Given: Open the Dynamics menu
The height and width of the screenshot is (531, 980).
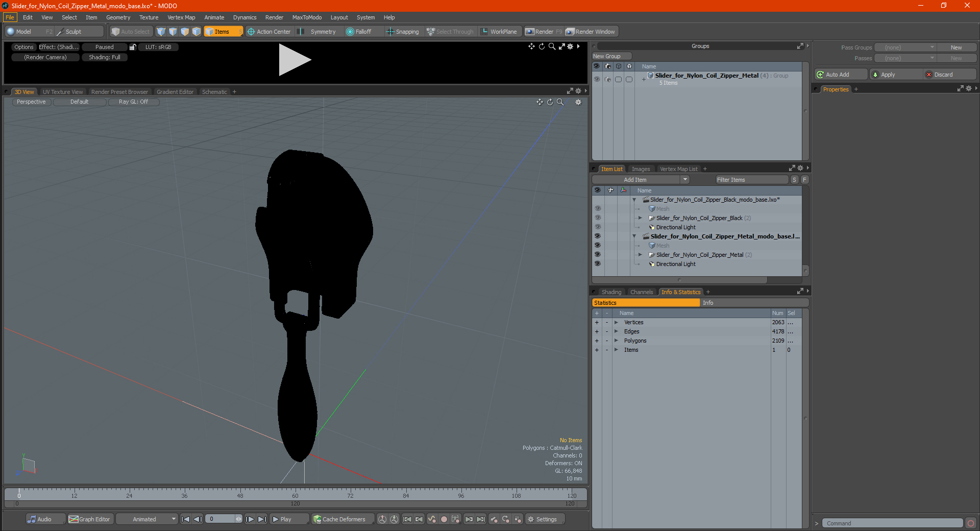Looking at the screenshot, I should [245, 17].
